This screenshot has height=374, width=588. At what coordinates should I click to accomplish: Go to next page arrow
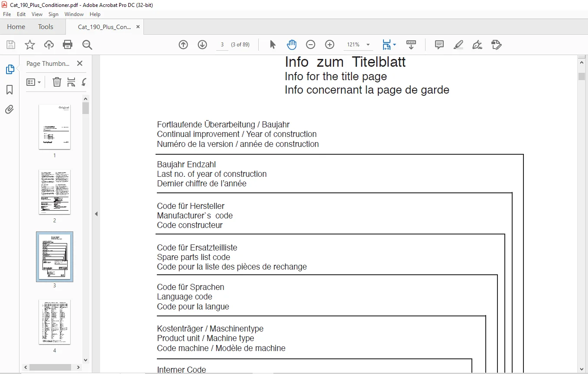coord(202,45)
